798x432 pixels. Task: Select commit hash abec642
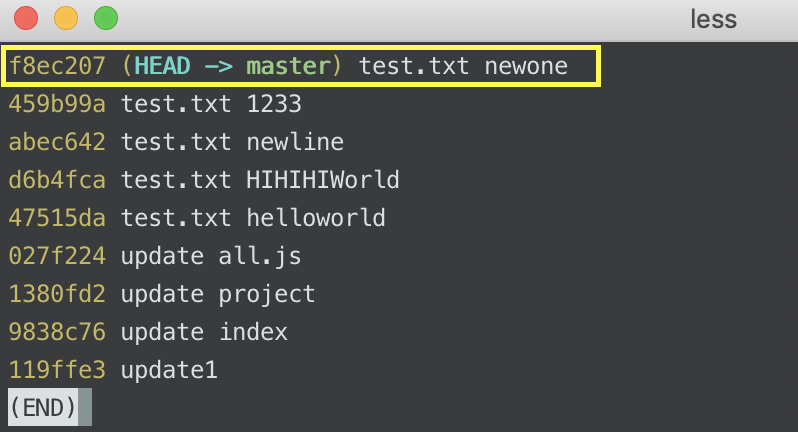[x=57, y=142]
